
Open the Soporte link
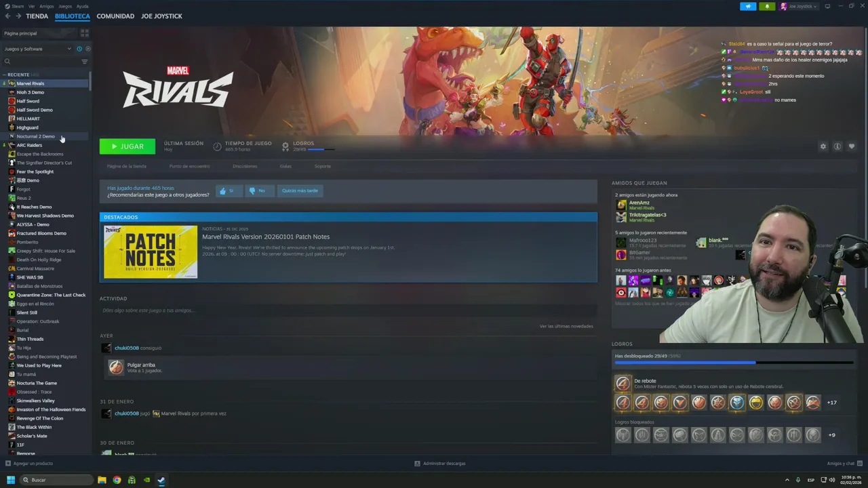323,166
